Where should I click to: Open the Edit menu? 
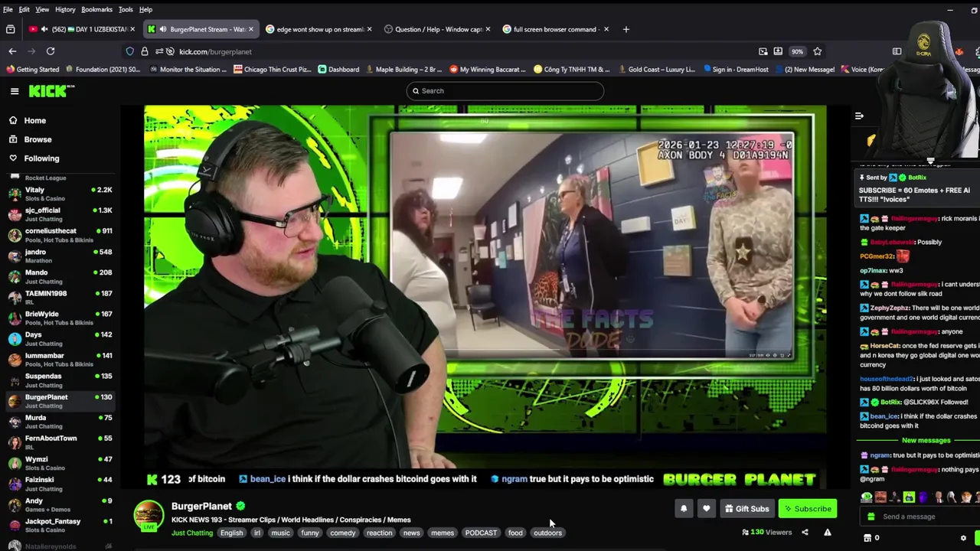pos(24,9)
